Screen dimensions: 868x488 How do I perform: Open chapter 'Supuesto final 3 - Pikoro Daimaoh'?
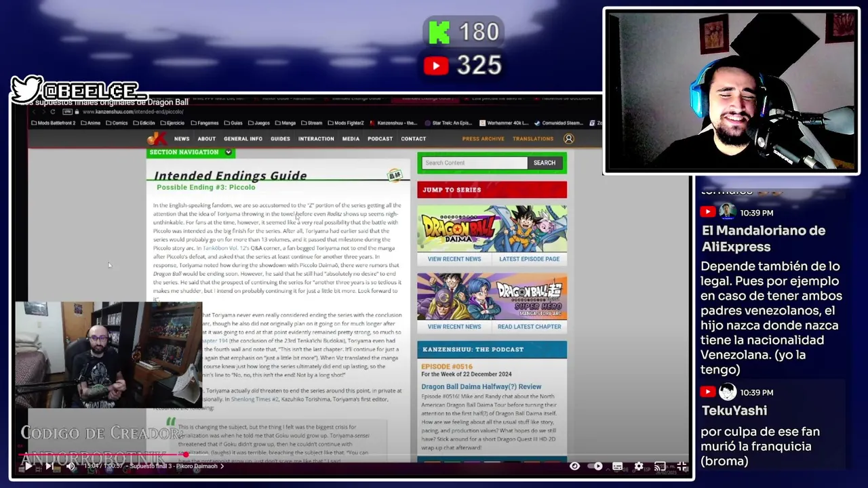(176, 466)
